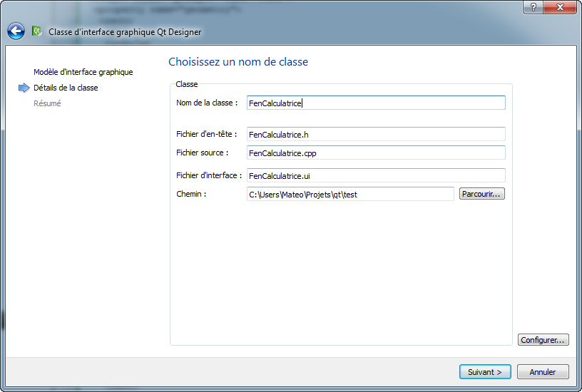Open the "Configurer..." settings button
Screen dimensions: 582x392
(543, 340)
